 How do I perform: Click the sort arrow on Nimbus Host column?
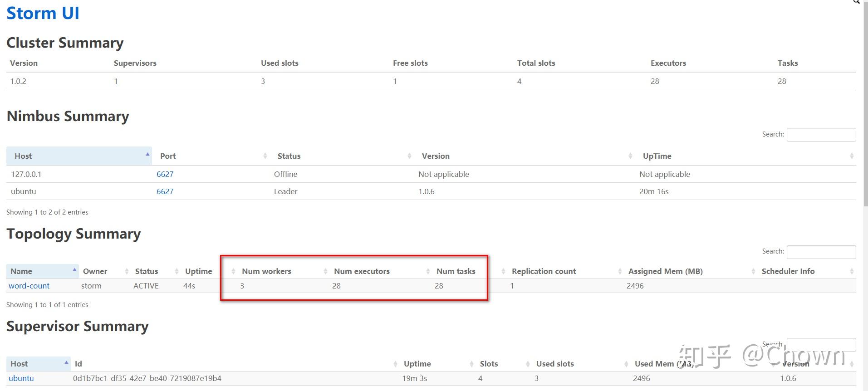(147, 155)
